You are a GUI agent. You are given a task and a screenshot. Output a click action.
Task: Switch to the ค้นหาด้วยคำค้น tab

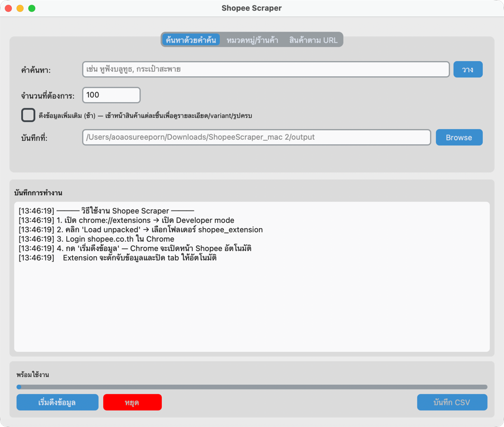click(191, 40)
